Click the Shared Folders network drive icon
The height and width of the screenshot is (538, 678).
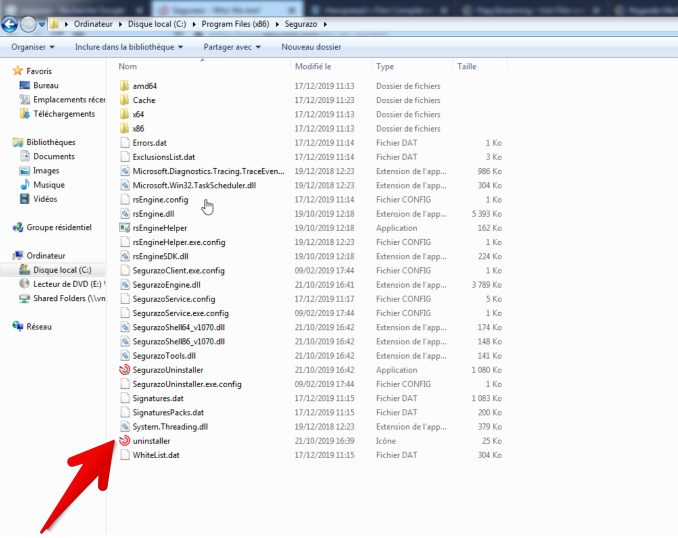(25, 298)
